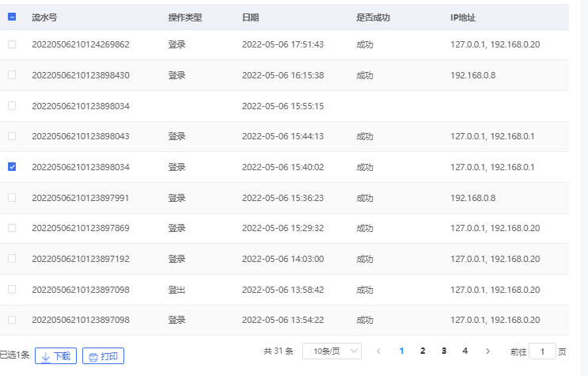Open the 10条/页 page size dropdown
Screen dimensions: 588x376
click(332, 351)
